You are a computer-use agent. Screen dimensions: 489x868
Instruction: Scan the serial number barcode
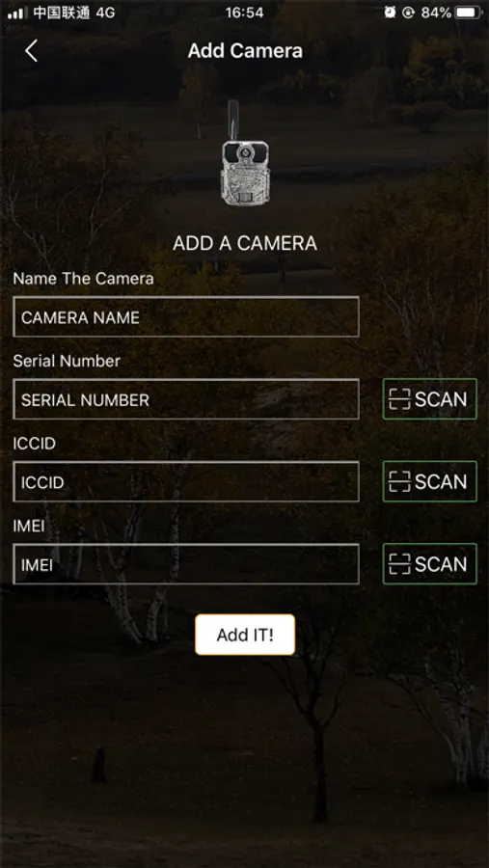click(x=430, y=399)
